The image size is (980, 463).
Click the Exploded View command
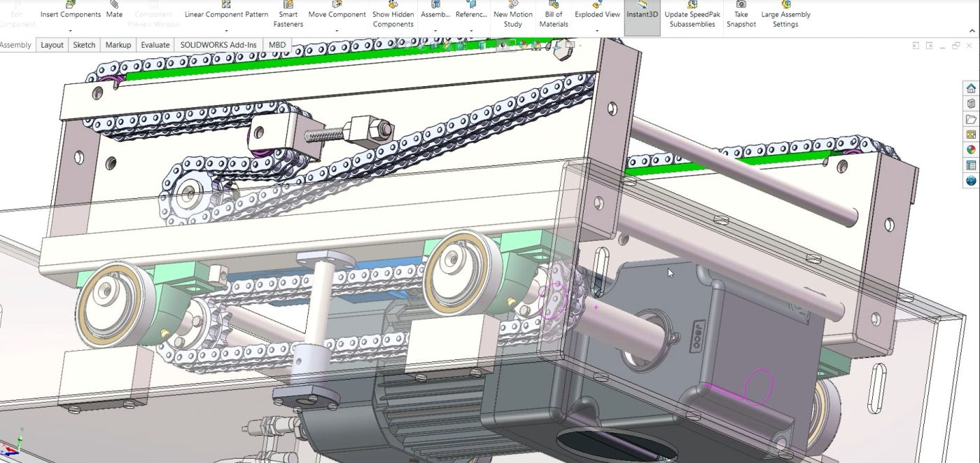(x=596, y=13)
